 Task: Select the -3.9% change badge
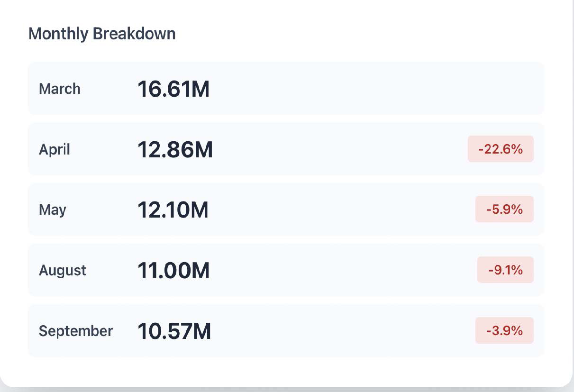(504, 330)
